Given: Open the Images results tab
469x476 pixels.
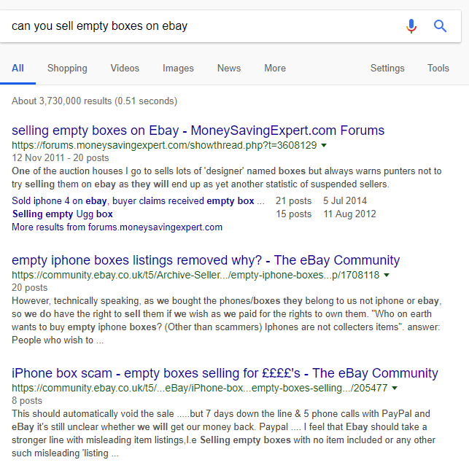Looking at the screenshot, I should [x=178, y=68].
